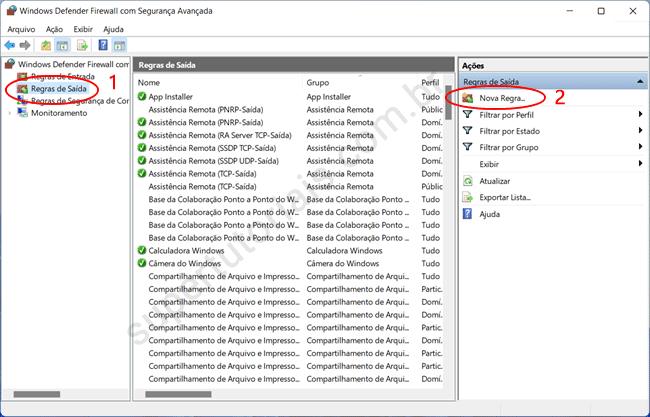
Task: Click the export list toolbar icon
Action: click(82, 46)
